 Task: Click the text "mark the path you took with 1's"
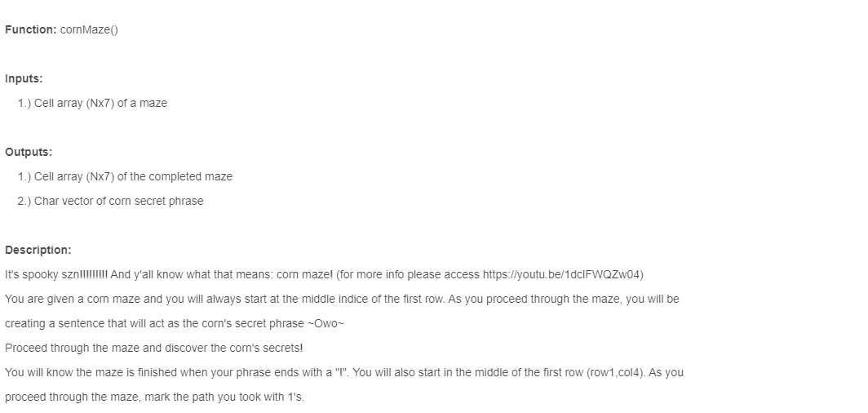click(224, 397)
